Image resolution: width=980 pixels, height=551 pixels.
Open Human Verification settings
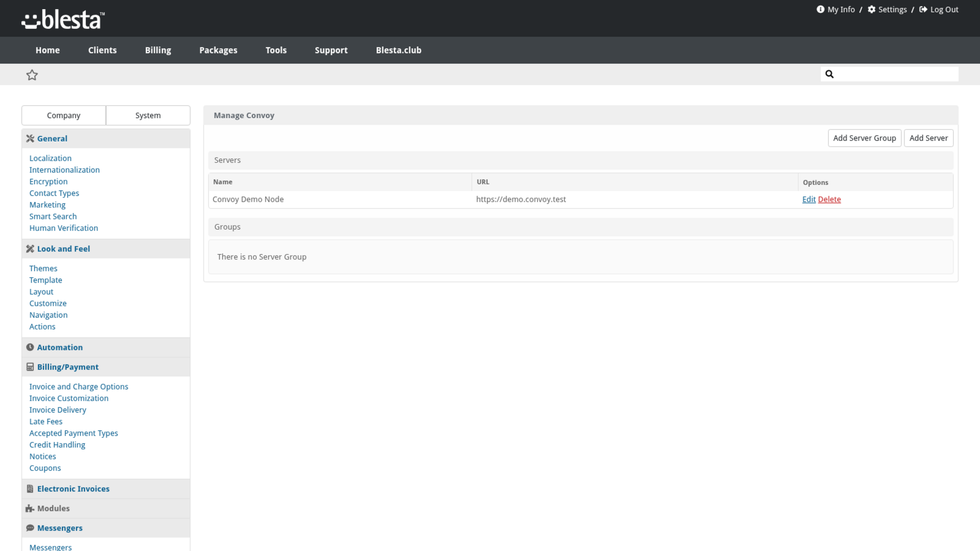(64, 228)
